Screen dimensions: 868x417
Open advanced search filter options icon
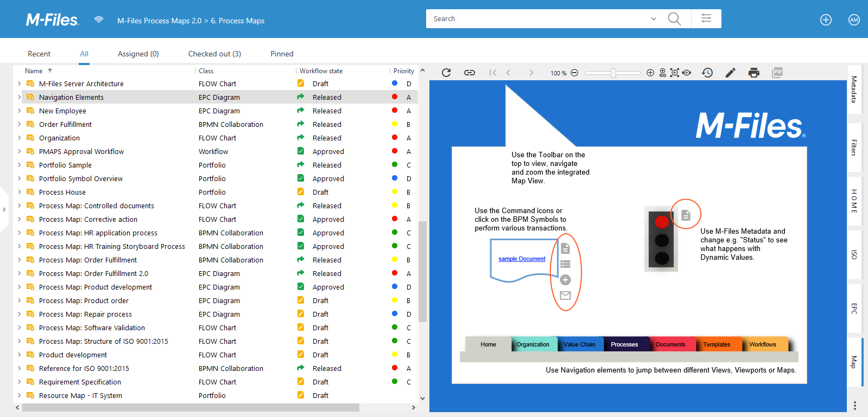pyautogui.click(x=706, y=19)
